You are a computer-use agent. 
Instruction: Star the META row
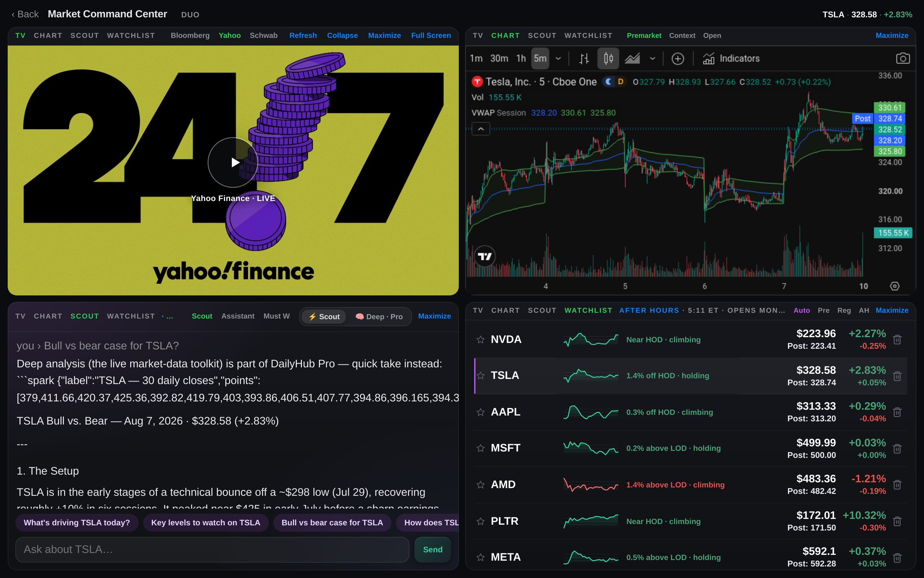click(480, 557)
